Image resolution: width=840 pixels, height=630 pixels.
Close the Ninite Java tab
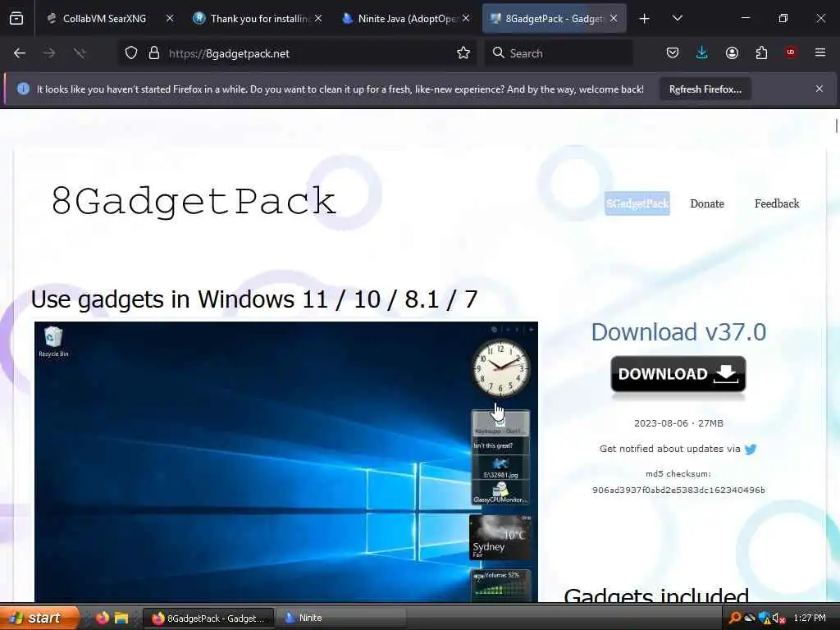(466, 18)
